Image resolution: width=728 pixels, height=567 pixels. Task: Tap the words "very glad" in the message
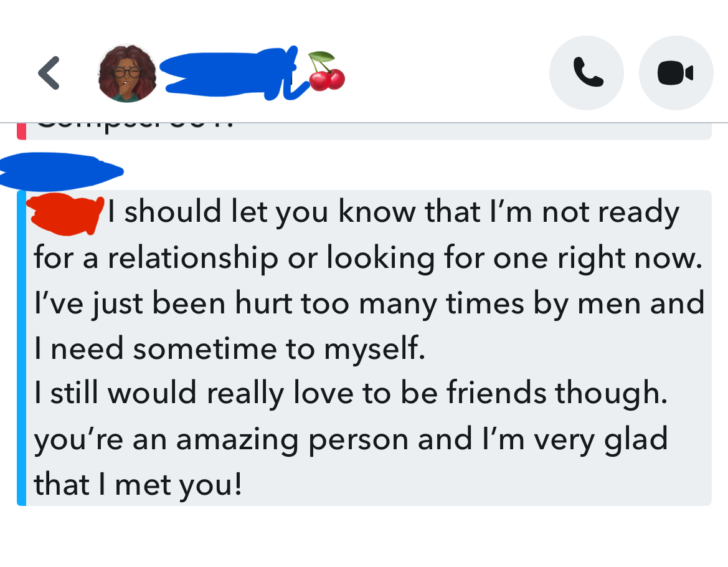click(603, 439)
